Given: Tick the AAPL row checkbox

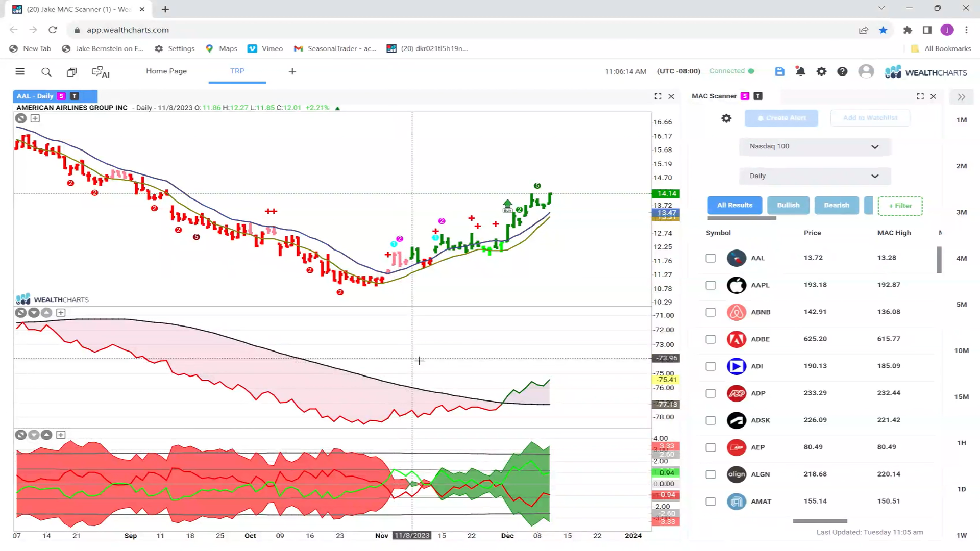Looking at the screenshot, I should coord(710,285).
